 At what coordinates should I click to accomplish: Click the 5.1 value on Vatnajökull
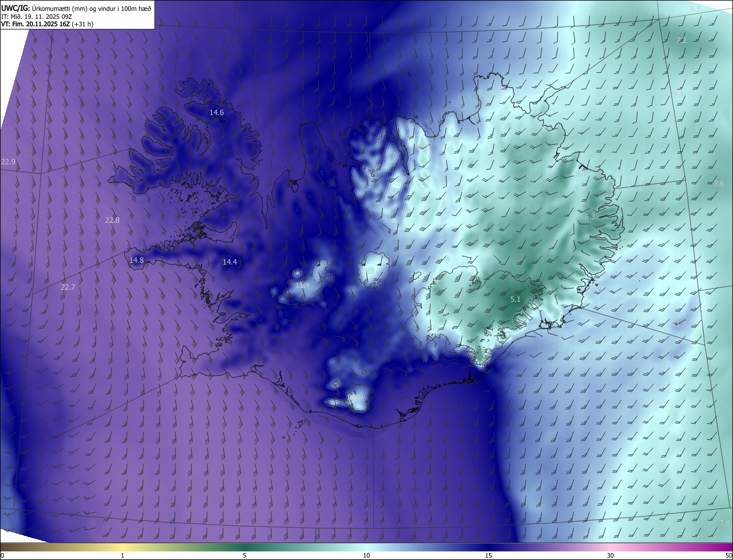(x=515, y=299)
